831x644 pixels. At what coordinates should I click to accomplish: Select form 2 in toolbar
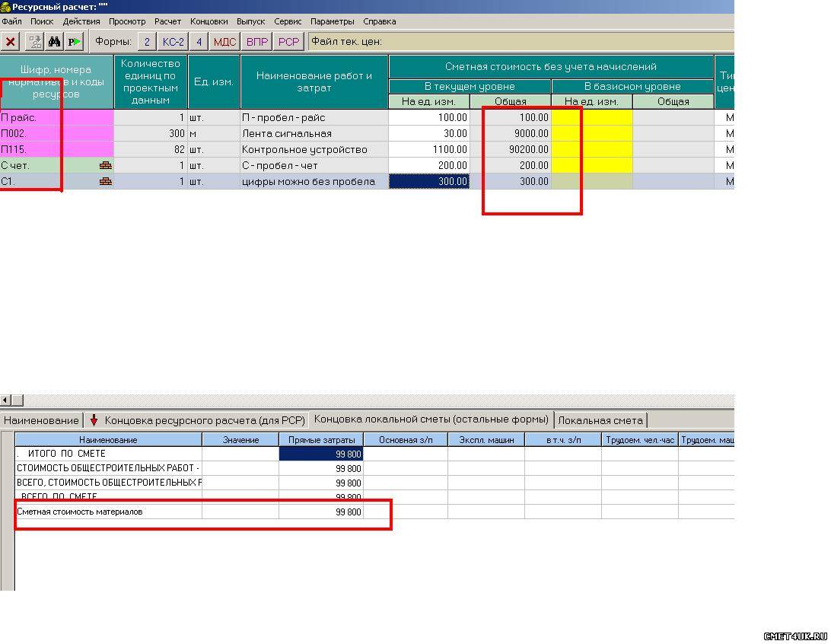tap(147, 42)
